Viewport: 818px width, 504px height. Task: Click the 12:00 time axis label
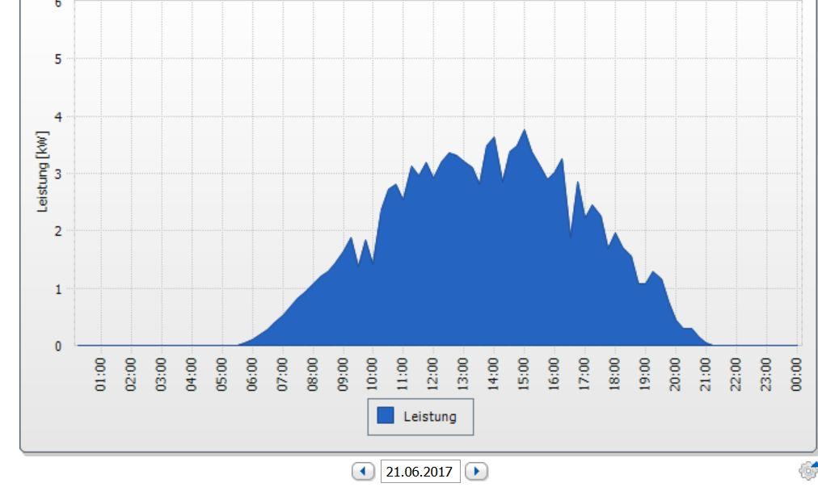click(432, 374)
